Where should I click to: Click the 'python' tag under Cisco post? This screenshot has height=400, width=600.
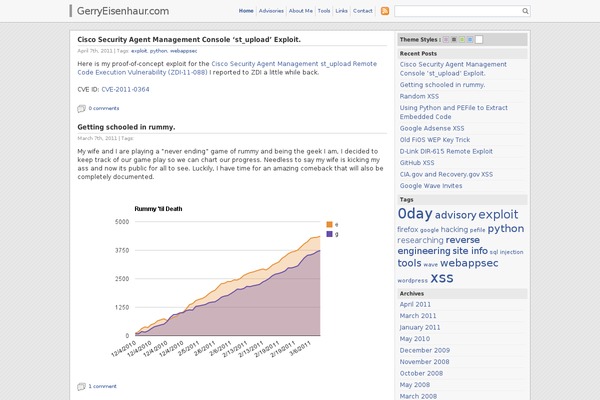click(158, 51)
